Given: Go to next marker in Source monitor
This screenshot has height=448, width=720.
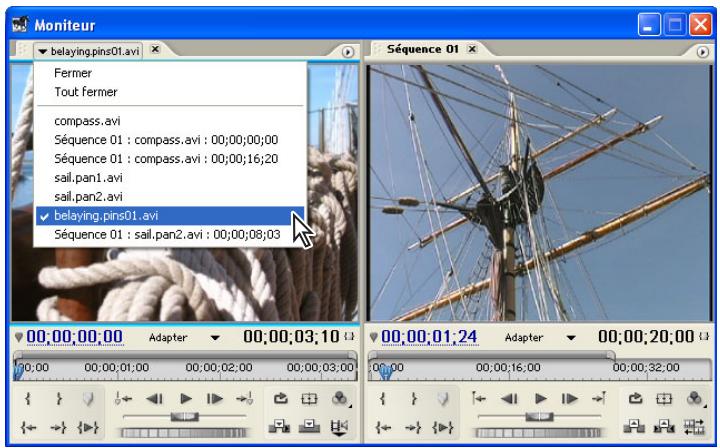Looking at the screenshot, I should (245, 398).
